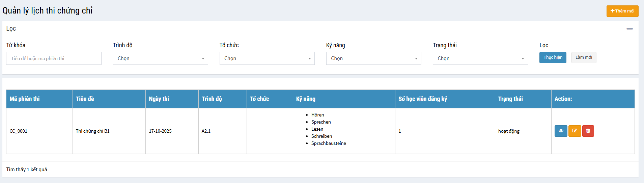The width and height of the screenshot is (644, 183).
Task: Open the Trình độ filter dropdown
Action: pos(160,58)
